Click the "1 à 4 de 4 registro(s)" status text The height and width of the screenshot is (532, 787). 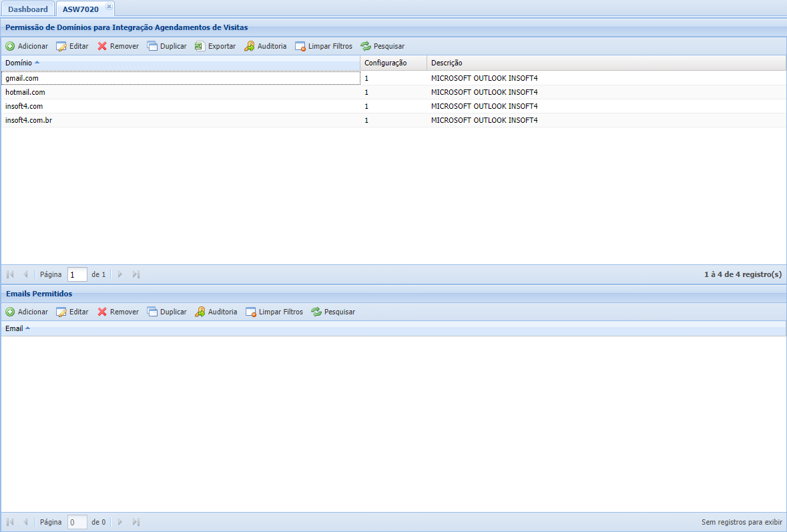tap(743, 274)
